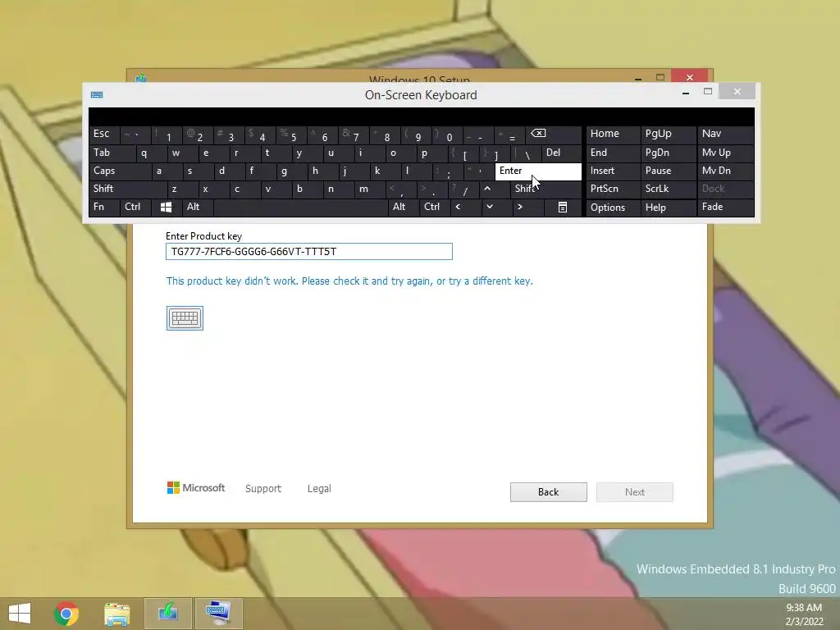Click the Del key
The height and width of the screenshot is (630, 840).
(561, 153)
